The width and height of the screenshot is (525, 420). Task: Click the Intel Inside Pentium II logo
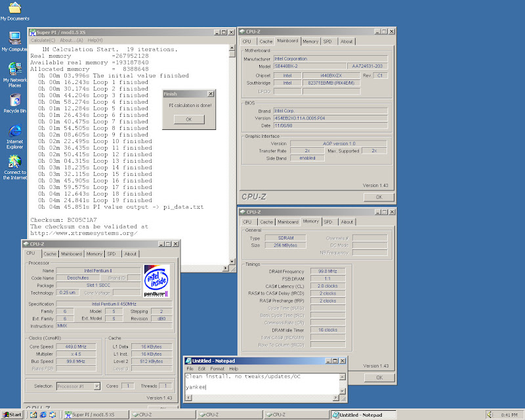click(x=156, y=280)
